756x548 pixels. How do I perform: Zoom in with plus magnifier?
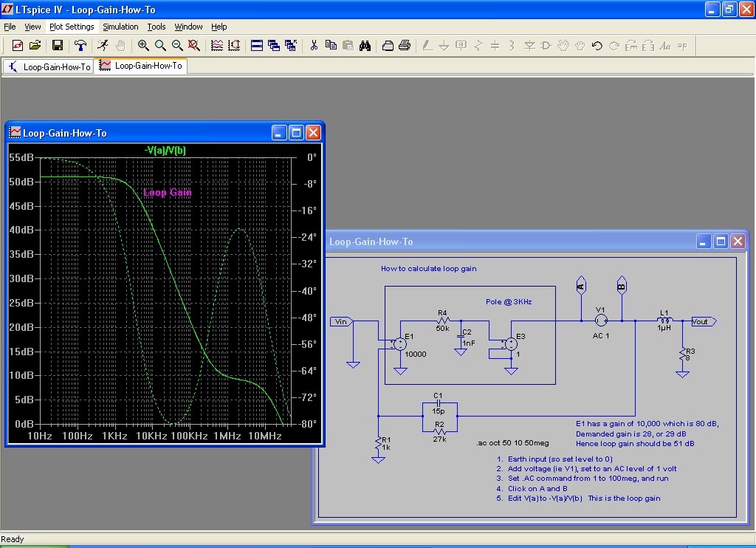(x=143, y=45)
